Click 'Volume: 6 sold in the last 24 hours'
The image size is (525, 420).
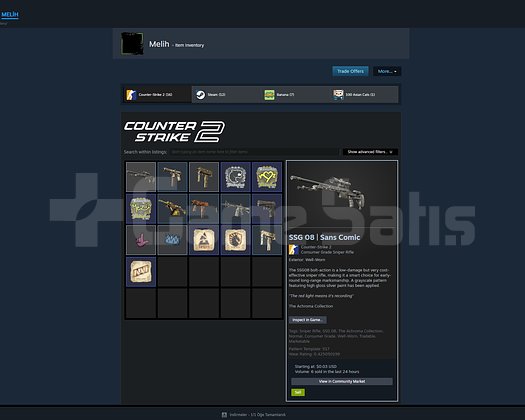tap(327, 372)
